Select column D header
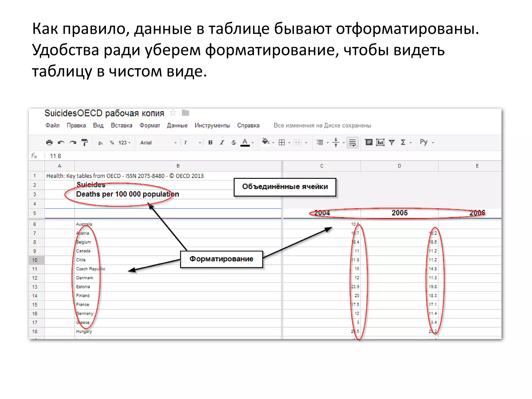Viewport: 532px width, 399px height. click(399, 166)
